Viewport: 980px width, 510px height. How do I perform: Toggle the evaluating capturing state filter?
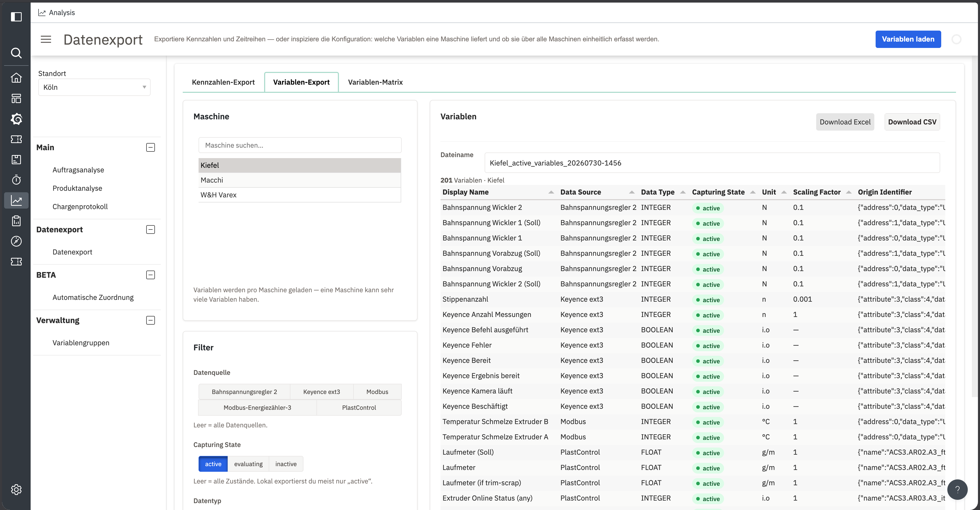pyautogui.click(x=248, y=464)
